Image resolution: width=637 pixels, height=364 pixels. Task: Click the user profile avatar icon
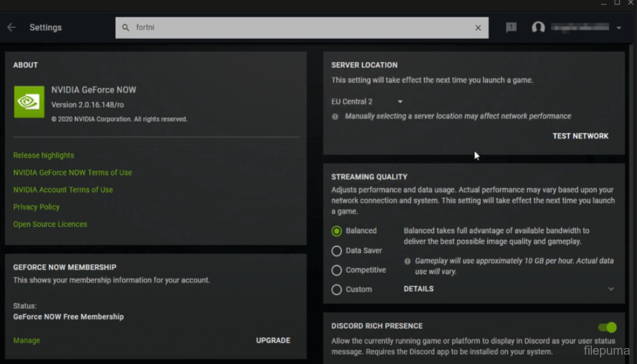[x=539, y=27]
